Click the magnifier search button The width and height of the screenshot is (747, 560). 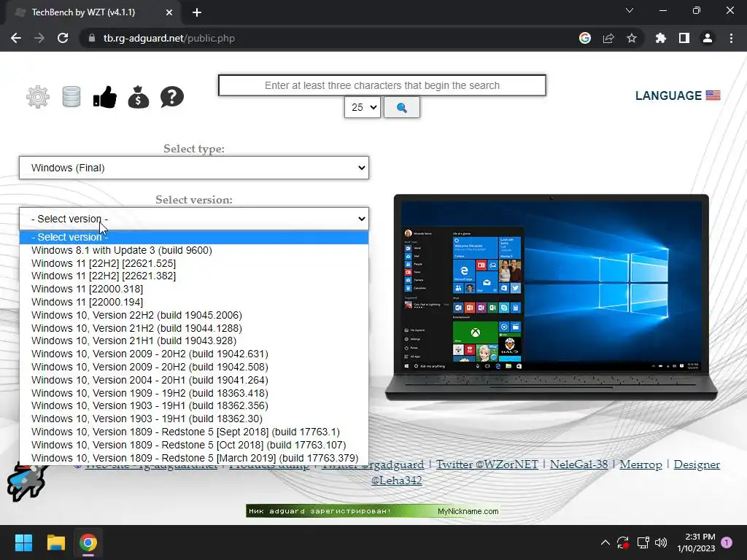pyautogui.click(x=402, y=108)
